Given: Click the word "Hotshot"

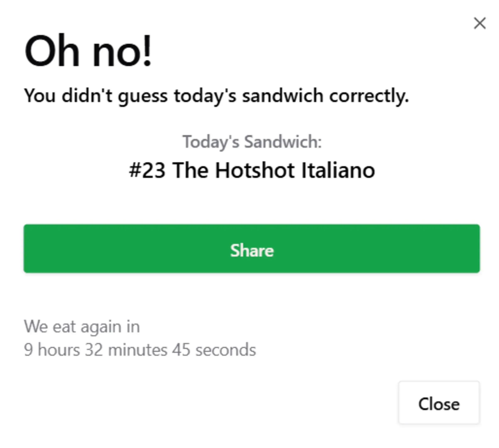Looking at the screenshot, I should point(255,170).
